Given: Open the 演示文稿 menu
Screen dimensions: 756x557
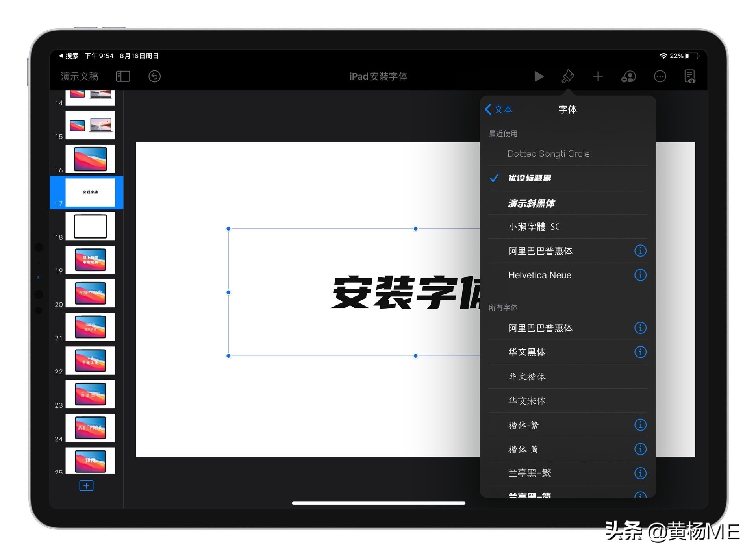Looking at the screenshot, I should [79, 76].
